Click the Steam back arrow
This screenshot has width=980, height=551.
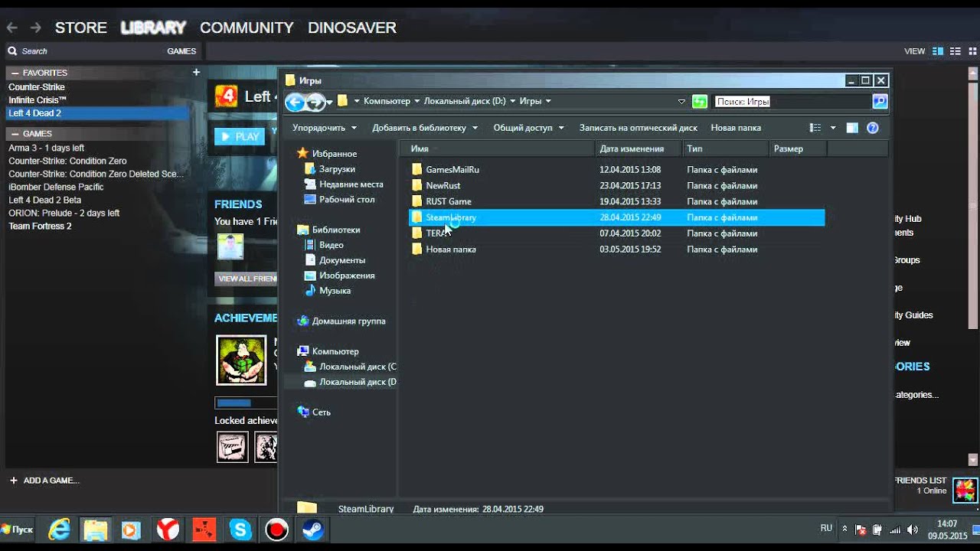[x=11, y=28]
